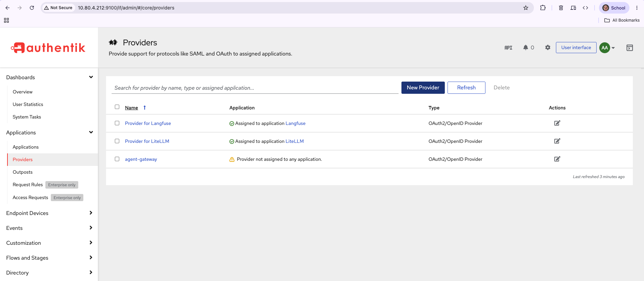Check the Provider for LiteLLM row

[117, 141]
